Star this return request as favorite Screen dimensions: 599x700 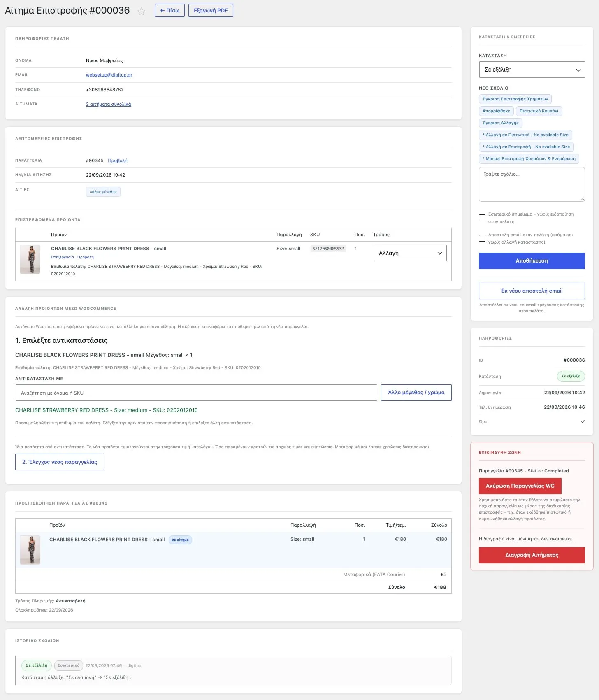point(141,11)
